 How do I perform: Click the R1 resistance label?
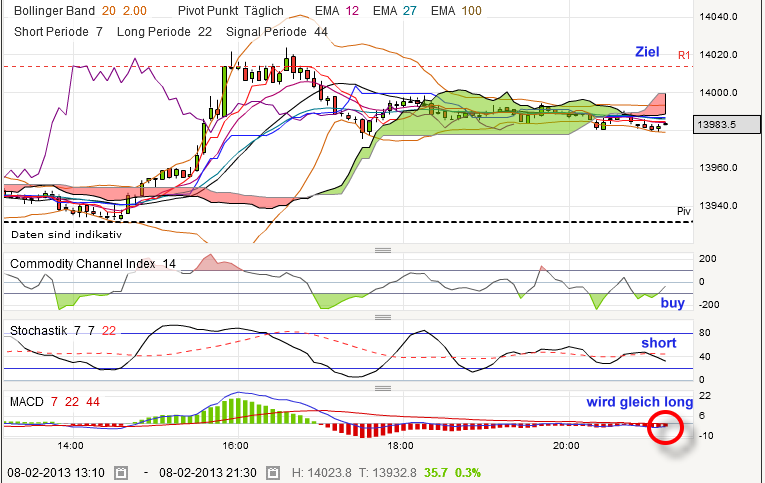tap(684, 55)
